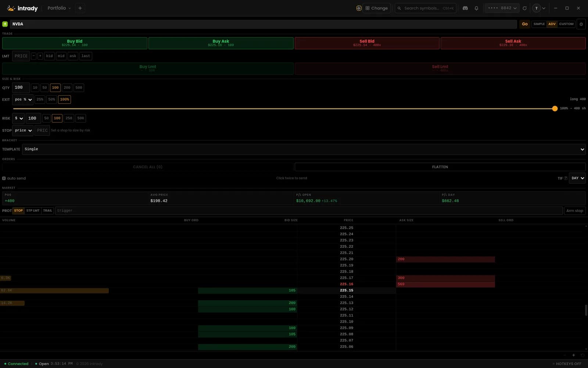Click the Go button
This screenshot has width=588, height=368.
pos(525,24)
